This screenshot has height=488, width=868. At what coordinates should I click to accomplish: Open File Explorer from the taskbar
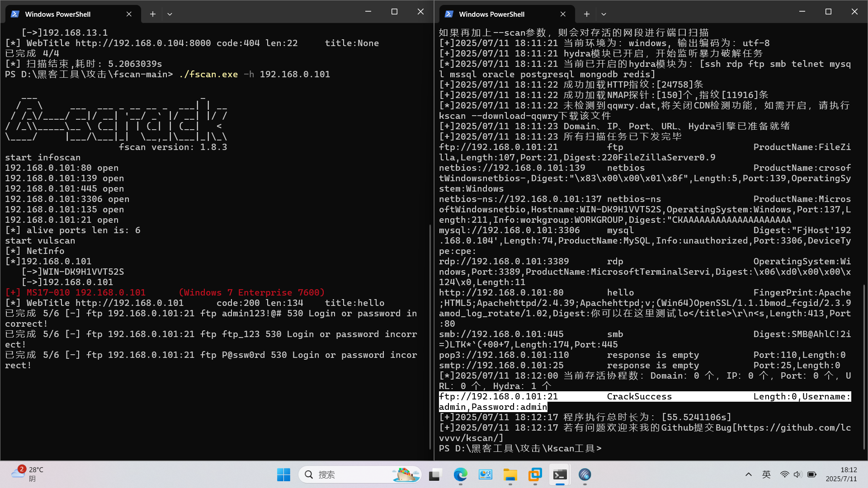coord(510,474)
